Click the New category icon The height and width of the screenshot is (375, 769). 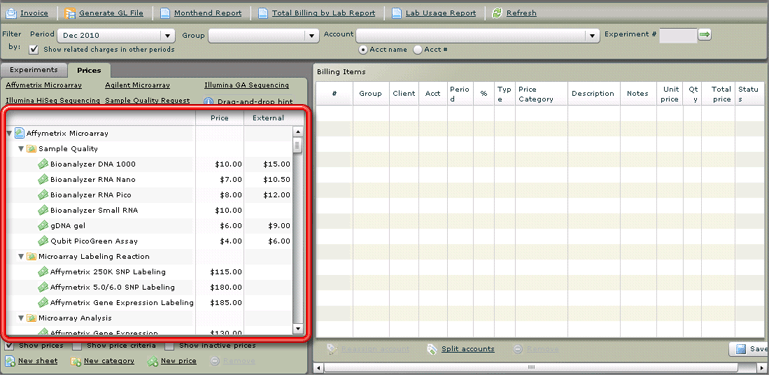[76, 361]
